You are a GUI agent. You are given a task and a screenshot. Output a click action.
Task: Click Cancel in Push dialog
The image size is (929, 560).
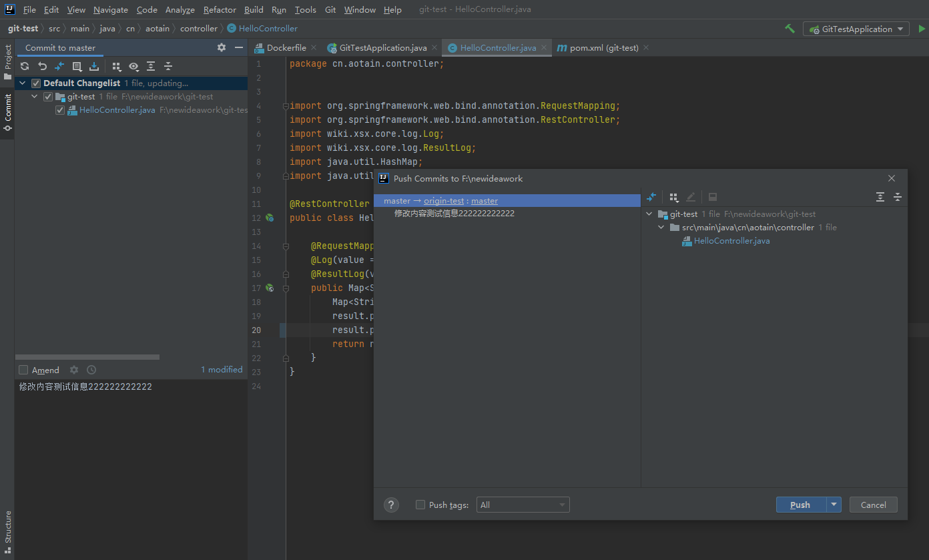pos(874,505)
